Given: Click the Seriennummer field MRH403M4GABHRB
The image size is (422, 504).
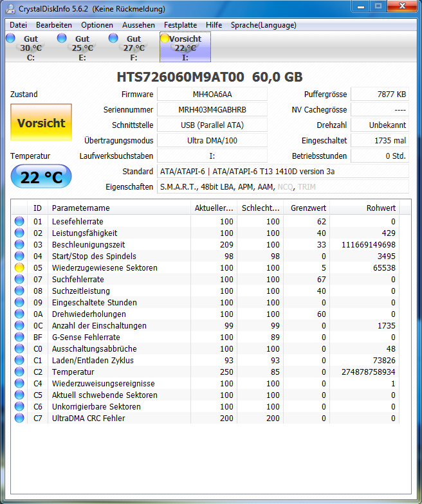Looking at the screenshot, I should 212,109.
